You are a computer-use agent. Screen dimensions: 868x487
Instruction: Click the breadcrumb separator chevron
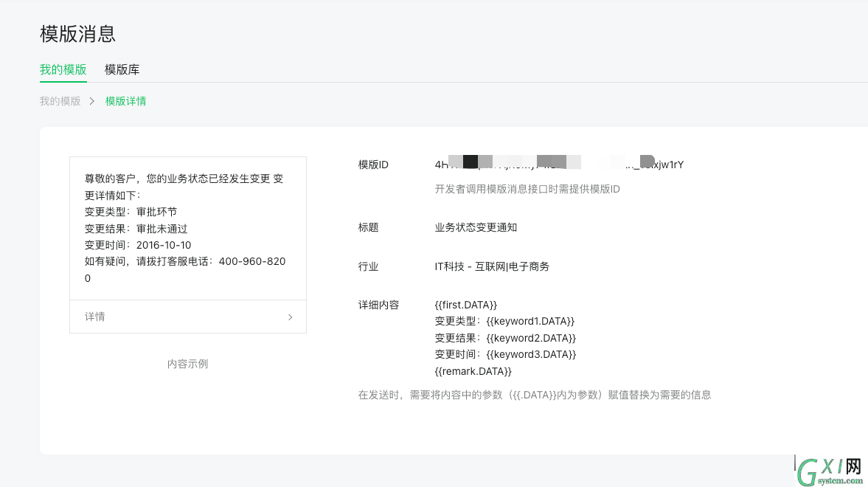click(92, 101)
